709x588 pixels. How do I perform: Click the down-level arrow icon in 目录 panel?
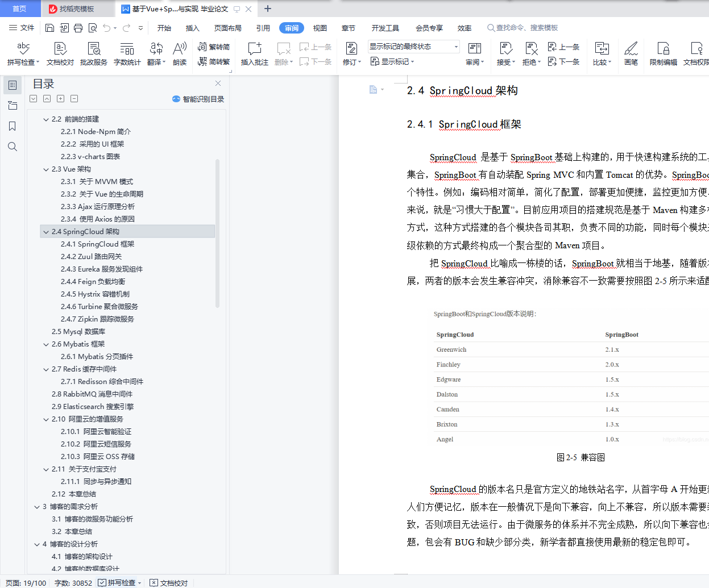(34, 99)
